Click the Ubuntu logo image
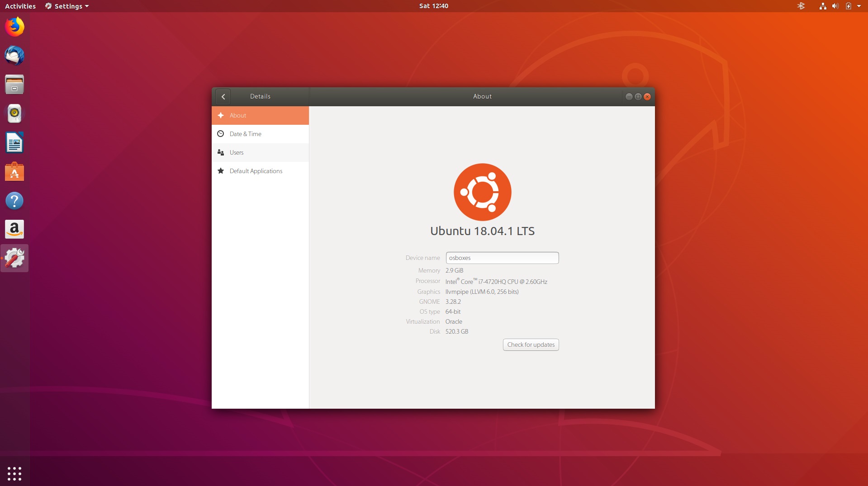868x486 pixels. pyautogui.click(x=483, y=192)
